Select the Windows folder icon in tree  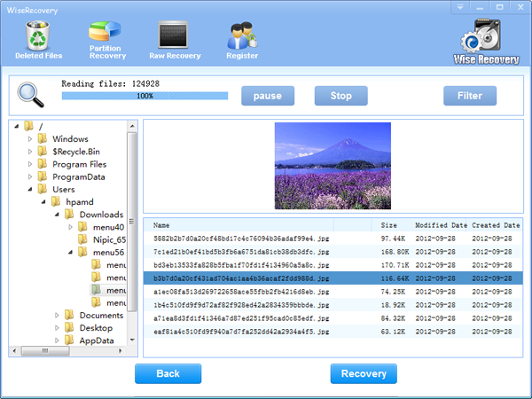point(42,139)
